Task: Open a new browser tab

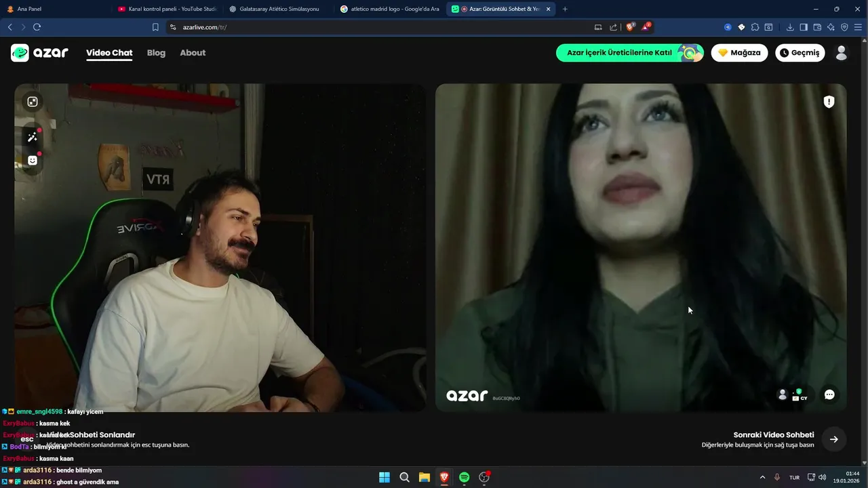Action: [565, 9]
